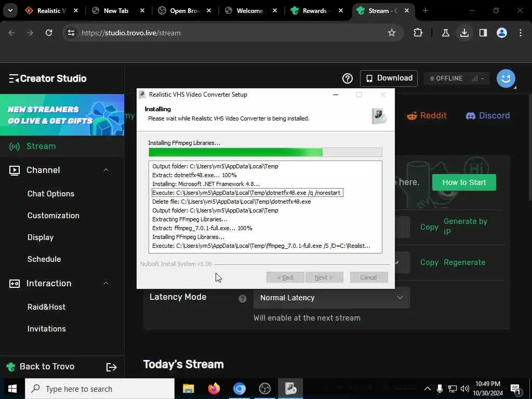Viewport: 532px width, 399px height.
Task: Click the Interaction section icon in sidebar
Action: coord(14,284)
